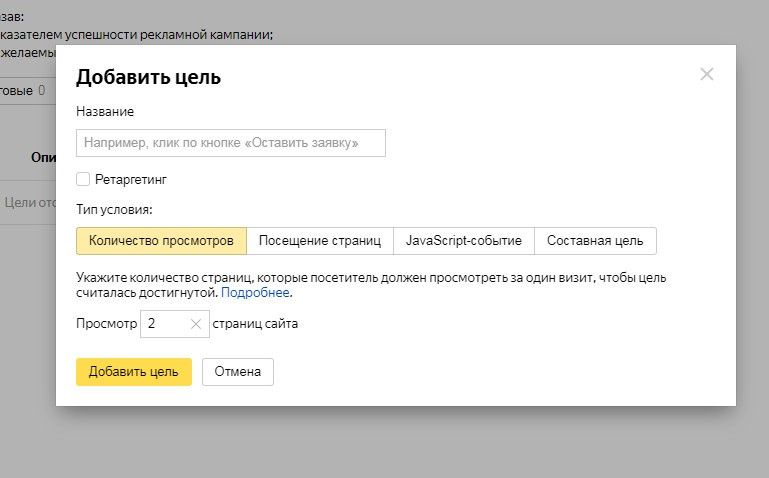The width and height of the screenshot is (769, 478).
Task: Enable the Ретаргетинг checkbox
Action: click(x=83, y=179)
